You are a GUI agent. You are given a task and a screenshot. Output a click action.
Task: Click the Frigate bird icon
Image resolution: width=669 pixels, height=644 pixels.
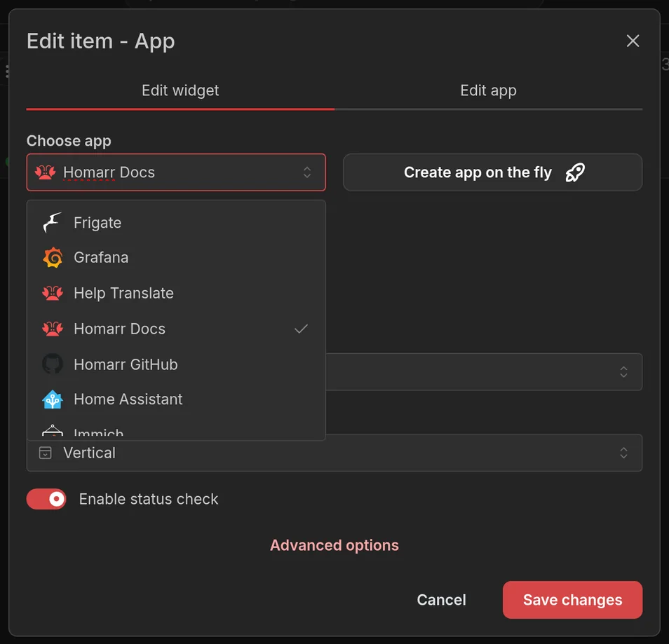[53, 223]
